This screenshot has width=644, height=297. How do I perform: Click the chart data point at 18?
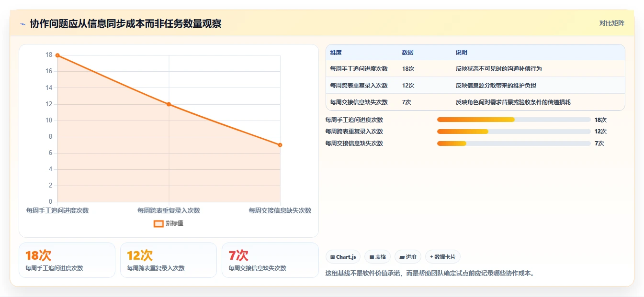click(57, 55)
